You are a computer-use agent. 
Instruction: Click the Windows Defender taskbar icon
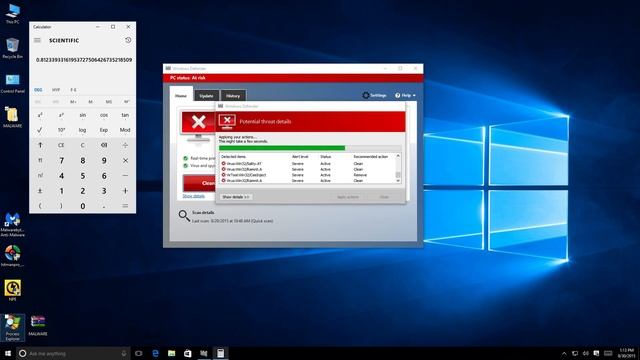(x=204, y=353)
